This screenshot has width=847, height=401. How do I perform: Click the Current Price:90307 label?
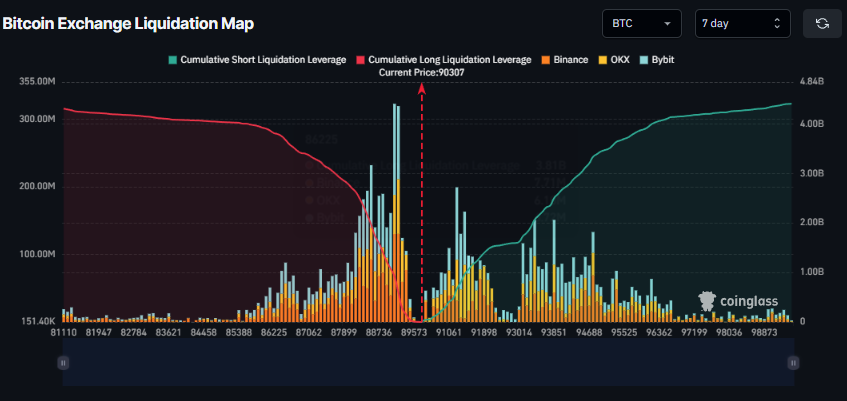[x=422, y=72]
